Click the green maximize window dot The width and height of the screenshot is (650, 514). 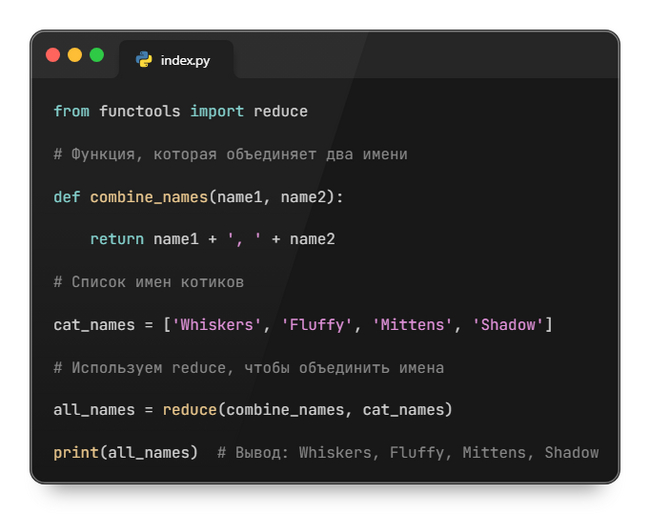coord(97,55)
